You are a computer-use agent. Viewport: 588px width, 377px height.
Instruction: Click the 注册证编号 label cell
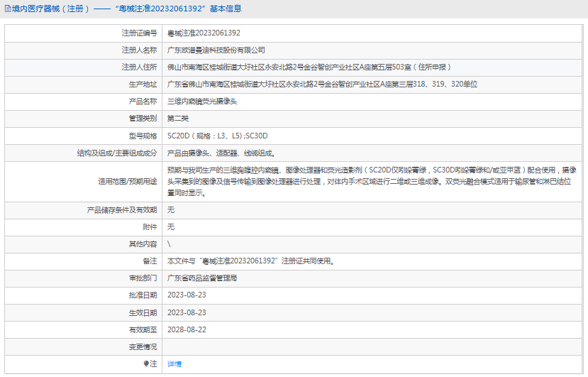pos(83,33)
